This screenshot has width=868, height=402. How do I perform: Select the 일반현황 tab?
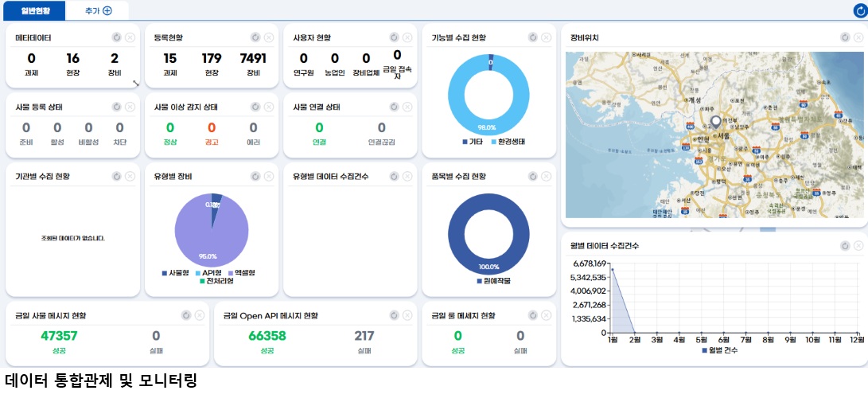pyautogui.click(x=33, y=10)
